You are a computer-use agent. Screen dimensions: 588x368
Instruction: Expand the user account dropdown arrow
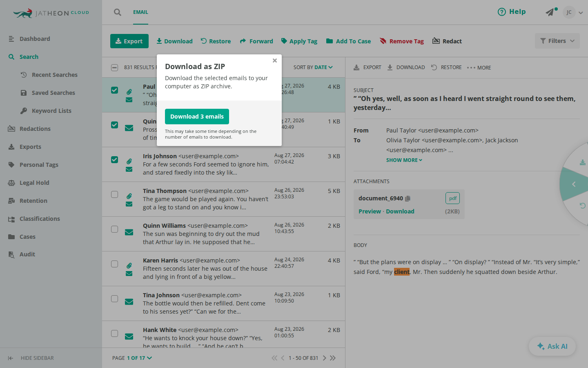581,13
